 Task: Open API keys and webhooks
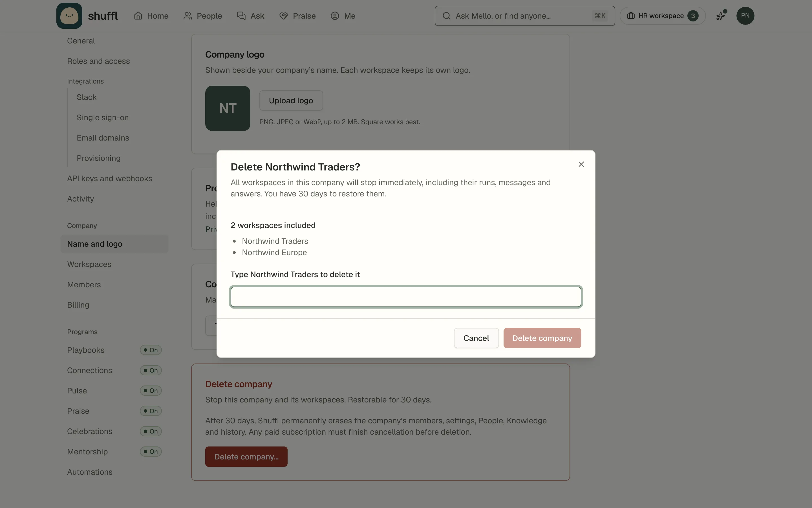coord(109,179)
